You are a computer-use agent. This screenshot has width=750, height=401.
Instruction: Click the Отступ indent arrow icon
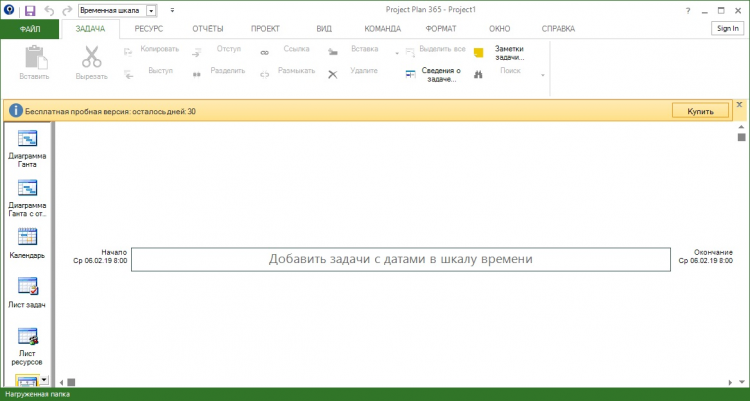(196, 53)
